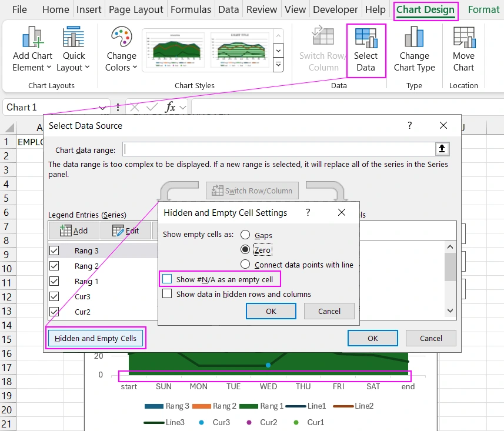Select the Gaps radio button
This screenshot has width=504, height=431.
(x=245, y=235)
